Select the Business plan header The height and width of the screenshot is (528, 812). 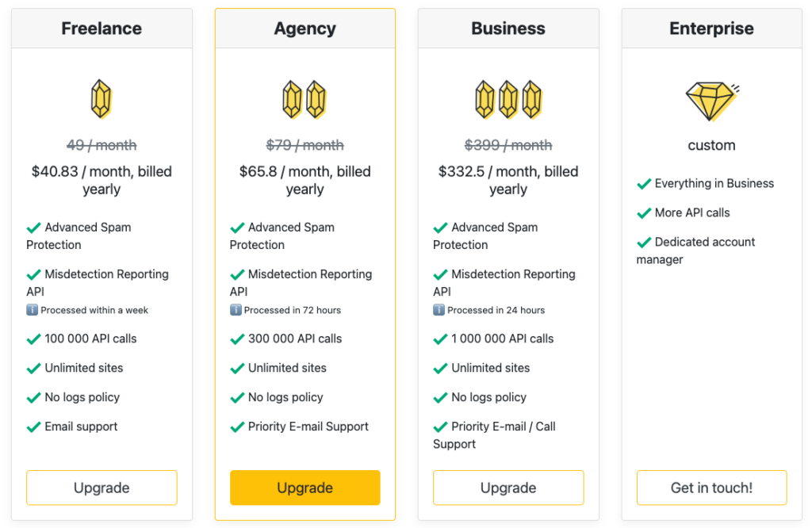pyautogui.click(x=508, y=29)
